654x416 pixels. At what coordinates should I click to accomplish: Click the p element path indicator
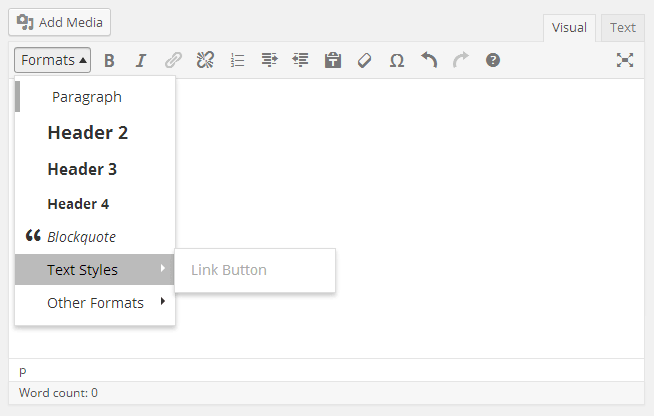coord(23,371)
